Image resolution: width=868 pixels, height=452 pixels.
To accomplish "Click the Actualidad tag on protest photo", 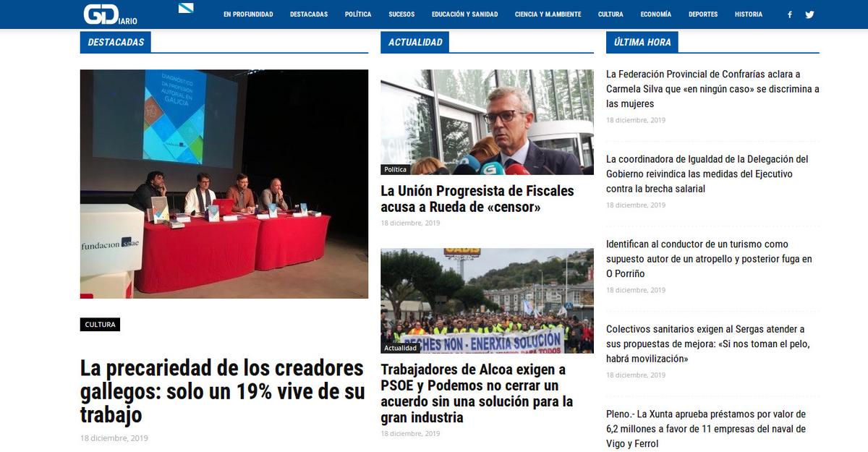I will (401, 348).
